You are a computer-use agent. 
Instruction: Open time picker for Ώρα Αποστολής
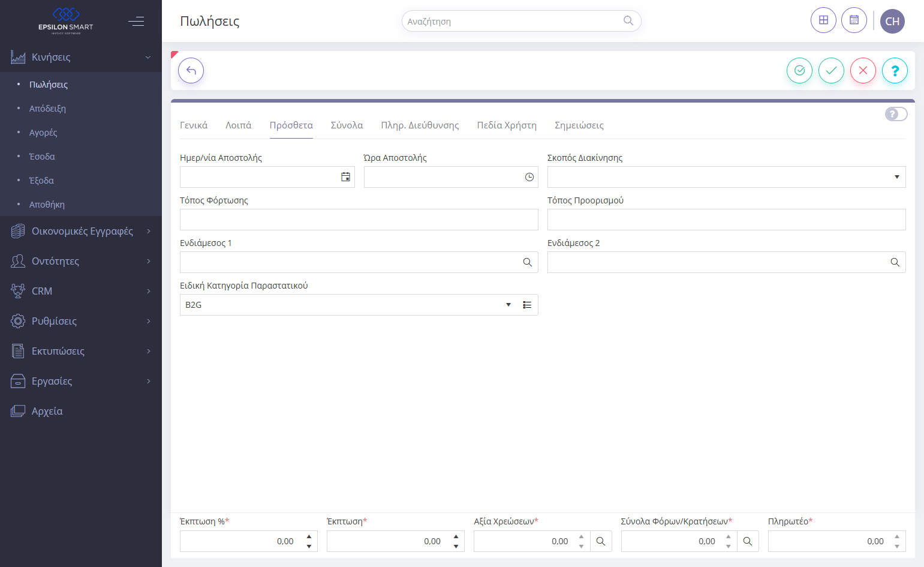pos(529,177)
